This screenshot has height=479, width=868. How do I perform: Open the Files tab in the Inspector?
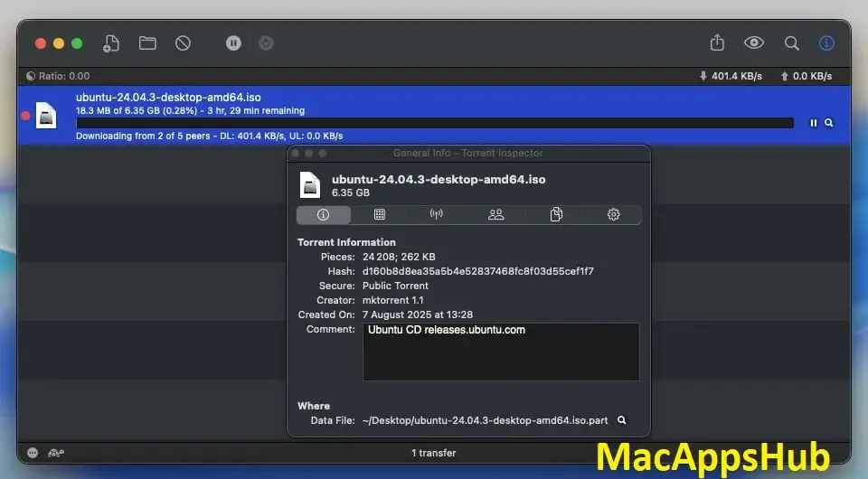tap(556, 214)
